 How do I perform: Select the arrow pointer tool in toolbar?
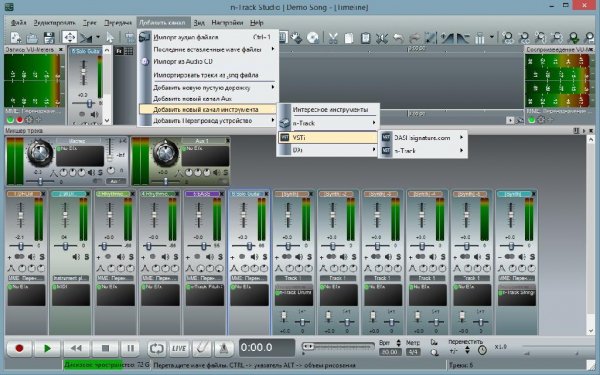110,38
